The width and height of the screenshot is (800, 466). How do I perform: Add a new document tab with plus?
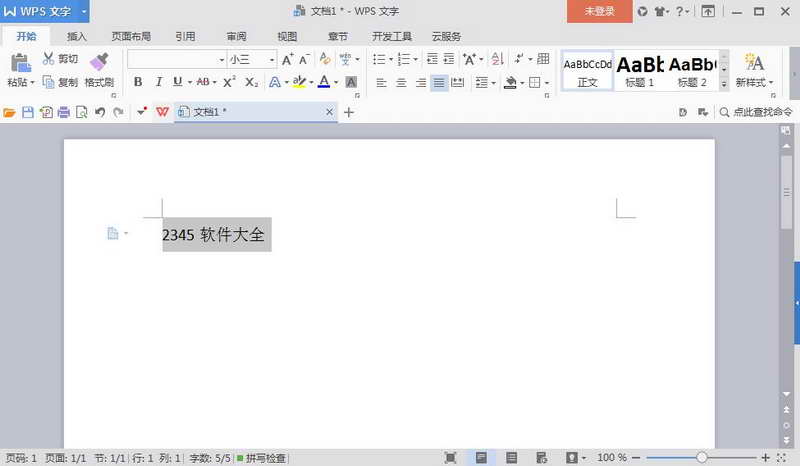click(x=349, y=112)
